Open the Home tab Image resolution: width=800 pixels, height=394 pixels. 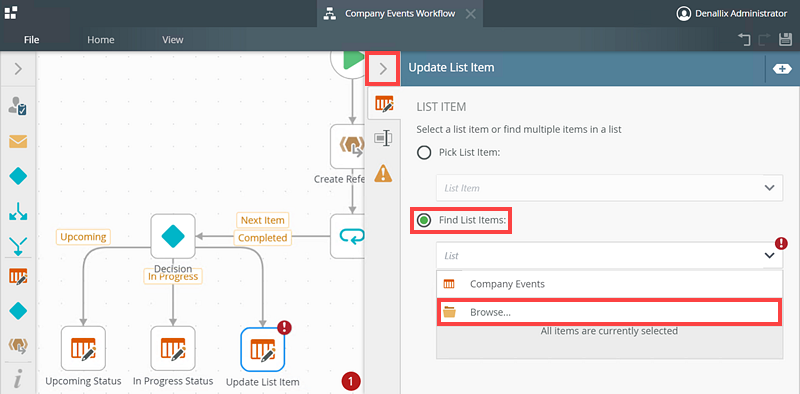[101, 40]
